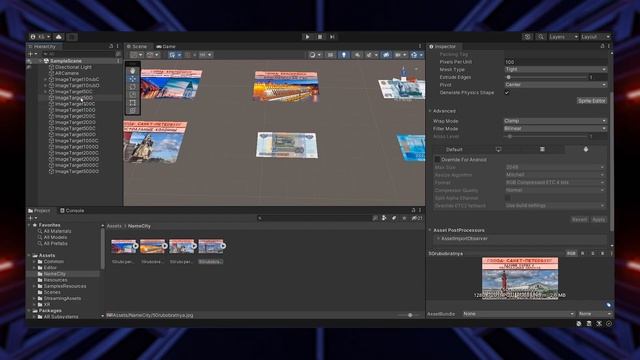The width and height of the screenshot is (640, 360).
Task: Select the View (hand) tool
Action: coord(133,71)
